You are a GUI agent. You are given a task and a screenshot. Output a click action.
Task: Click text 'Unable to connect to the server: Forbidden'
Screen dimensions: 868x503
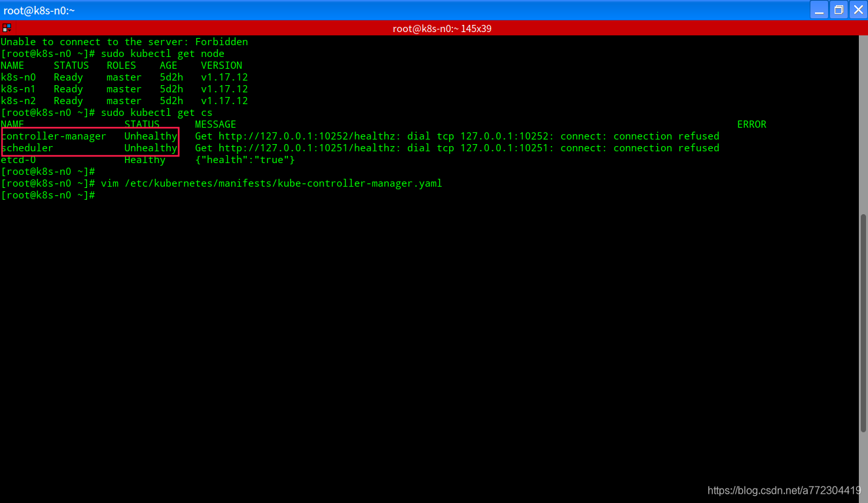(124, 42)
